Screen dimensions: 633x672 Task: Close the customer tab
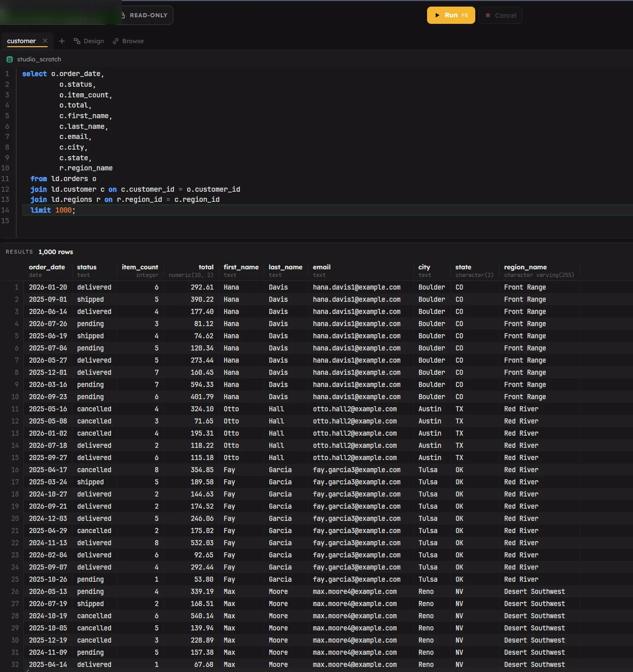(45, 41)
